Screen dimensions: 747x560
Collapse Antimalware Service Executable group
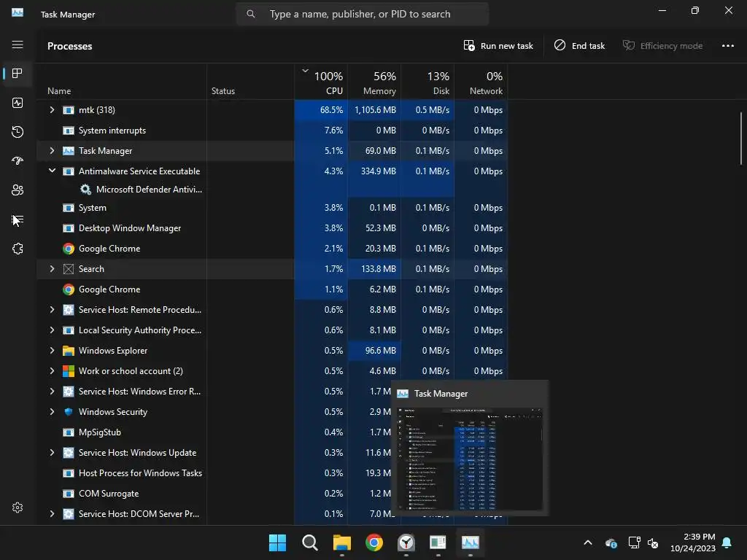pyautogui.click(x=52, y=171)
